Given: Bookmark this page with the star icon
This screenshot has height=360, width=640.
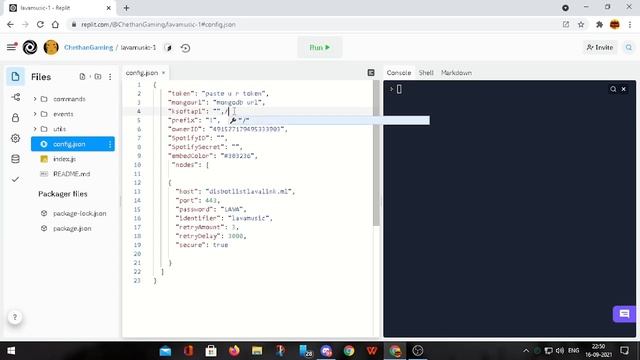Looking at the screenshot, I should [581, 24].
